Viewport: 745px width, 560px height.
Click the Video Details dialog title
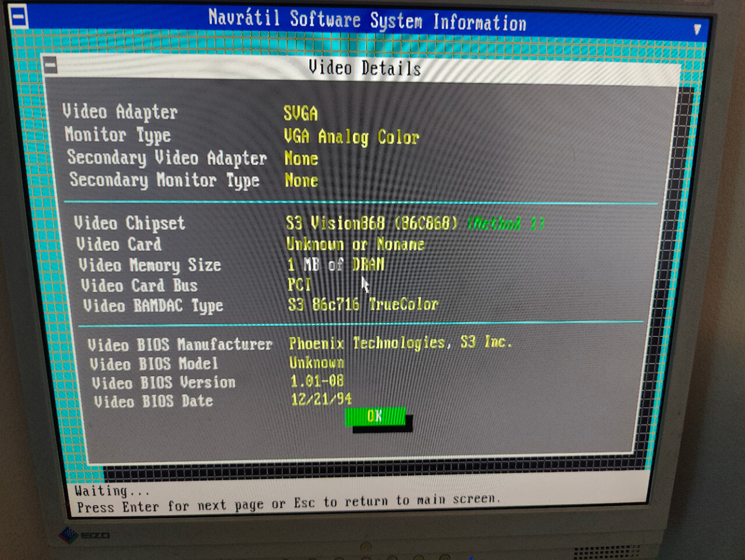[x=365, y=68]
